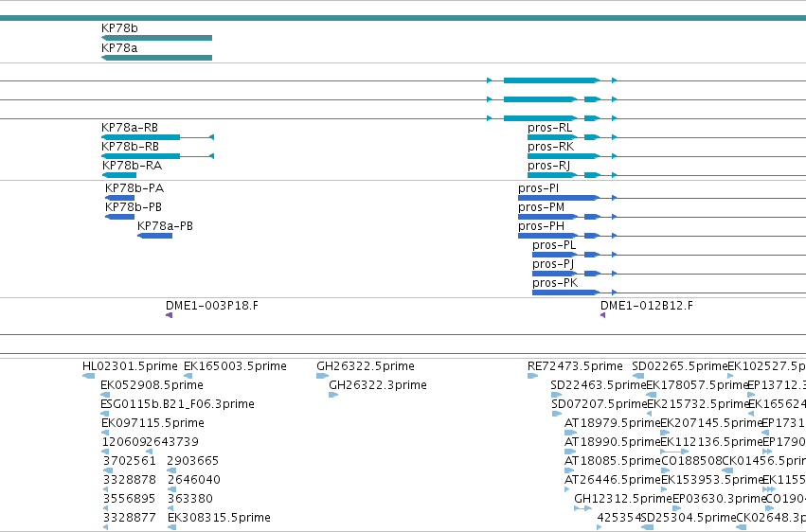This screenshot has height=532, width=806.
Task: Select EST EK178057.5prime
Action: pyautogui.click(x=652, y=395)
